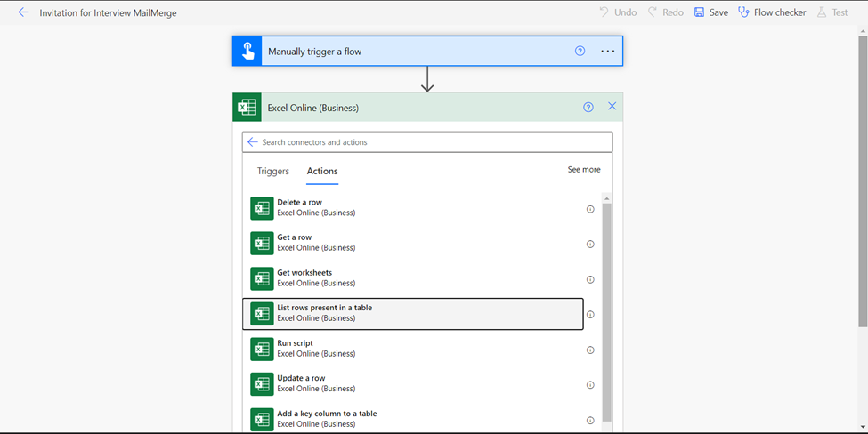The height and width of the screenshot is (434, 868).
Task: Choose the Delete a row action
Action: coord(413,208)
